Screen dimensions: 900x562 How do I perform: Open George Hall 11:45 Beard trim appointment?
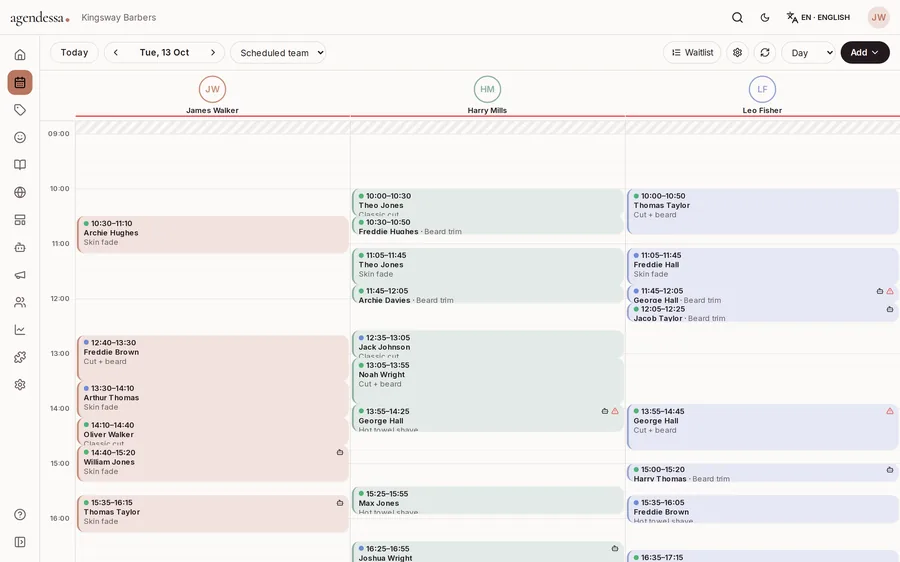(762, 294)
